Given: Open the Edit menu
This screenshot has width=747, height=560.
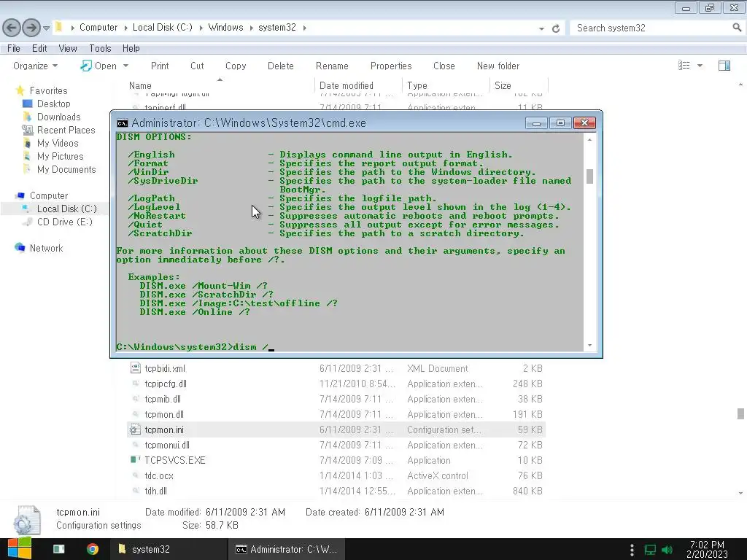Looking at the screenshot, I should (x=39, y=48).
